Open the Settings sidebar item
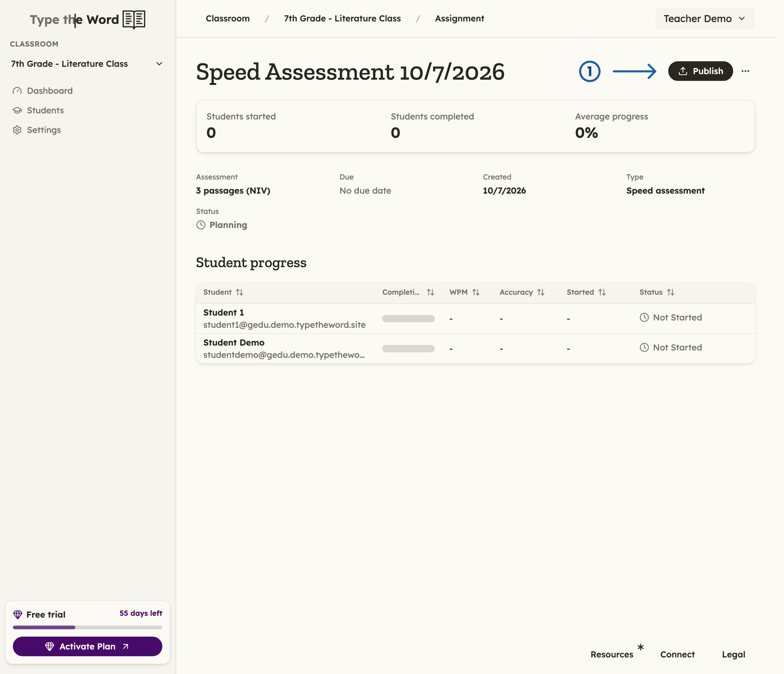The image size is (784, 674). [x=44, y=130]
